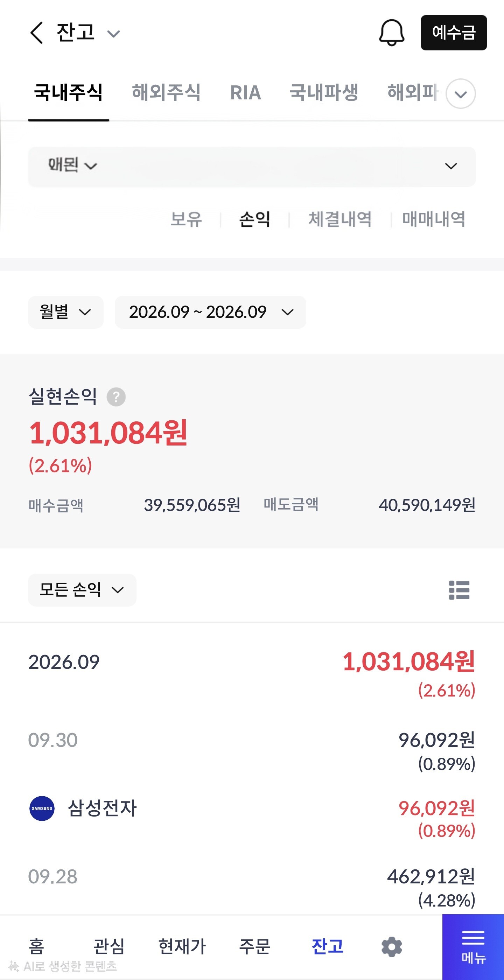
Task: Open the 모든 손익 filter dropdown
Action: tap(82, 590)
